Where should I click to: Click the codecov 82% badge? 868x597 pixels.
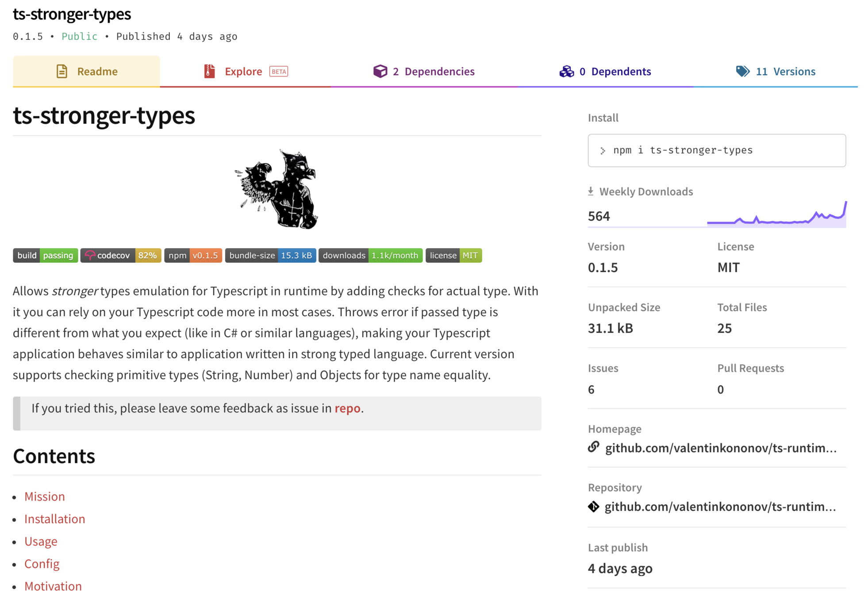(121, 255)
